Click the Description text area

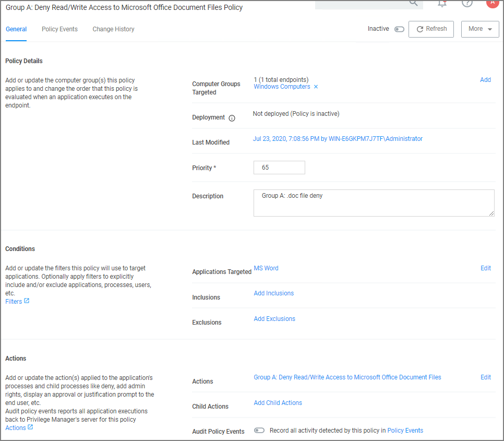coord(374,203)
